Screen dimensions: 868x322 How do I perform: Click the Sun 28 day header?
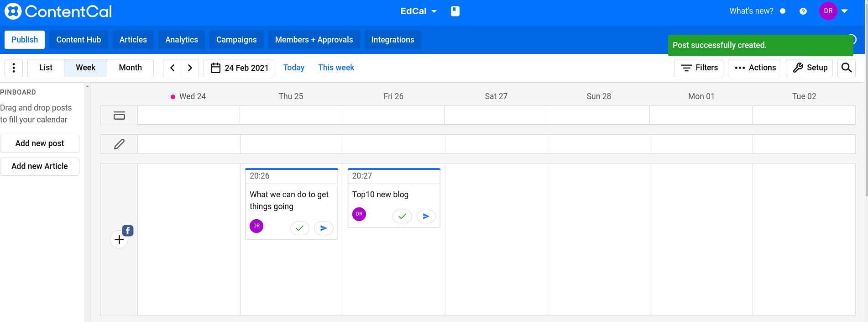(599, 96)
